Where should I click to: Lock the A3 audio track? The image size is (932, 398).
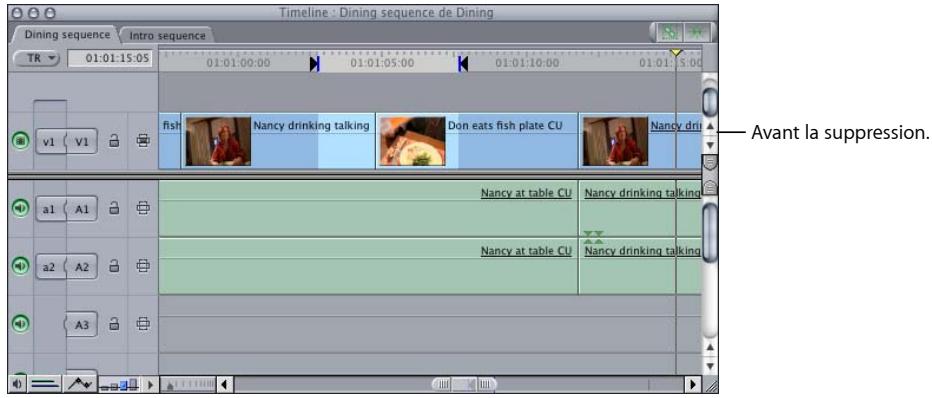click(114, 324)
